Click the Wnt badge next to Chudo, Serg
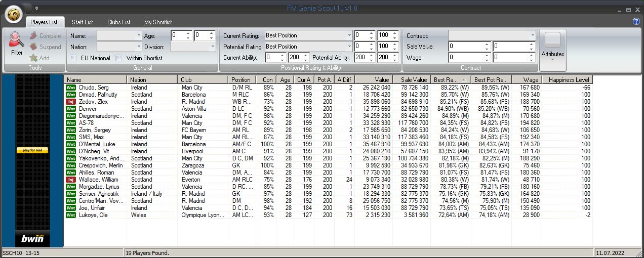The height and width of the screenshot is (258, 644). coord(71,88)
